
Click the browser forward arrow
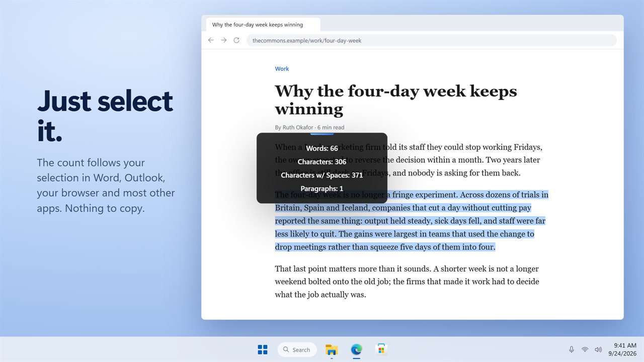(223, 40)
